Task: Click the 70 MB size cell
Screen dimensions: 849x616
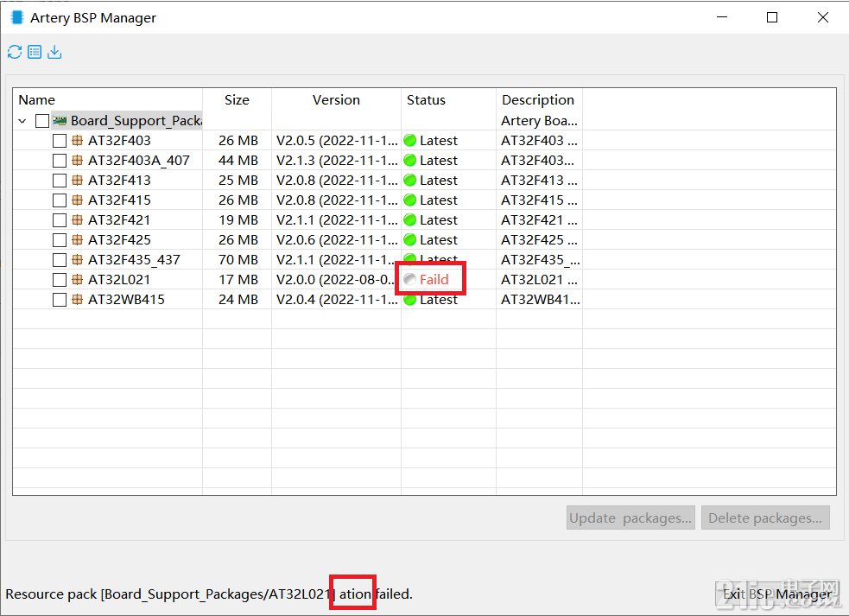Action: 238,259
